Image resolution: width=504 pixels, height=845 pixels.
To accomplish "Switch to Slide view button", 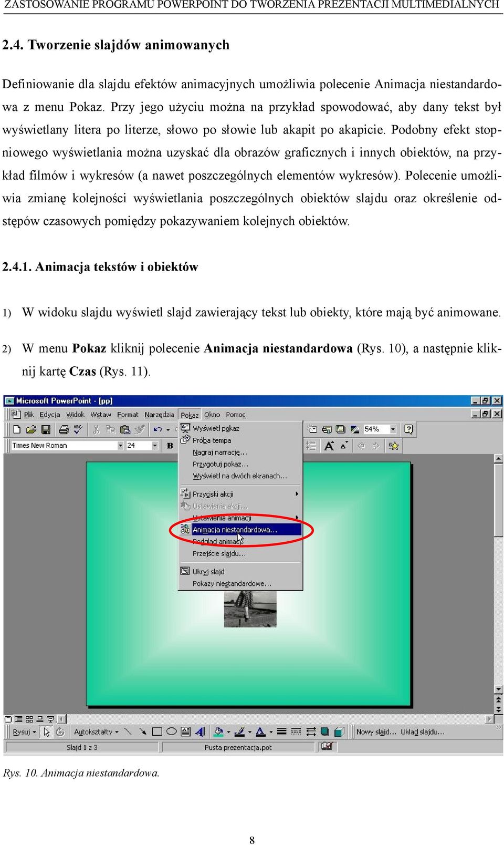I will click(x=8, y=719).
